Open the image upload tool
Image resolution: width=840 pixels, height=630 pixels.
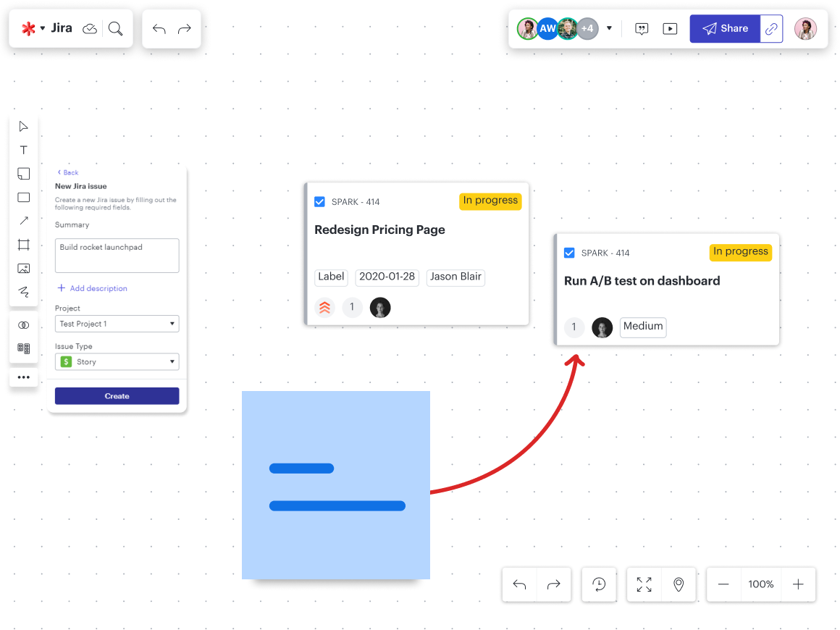pos(23,268)
